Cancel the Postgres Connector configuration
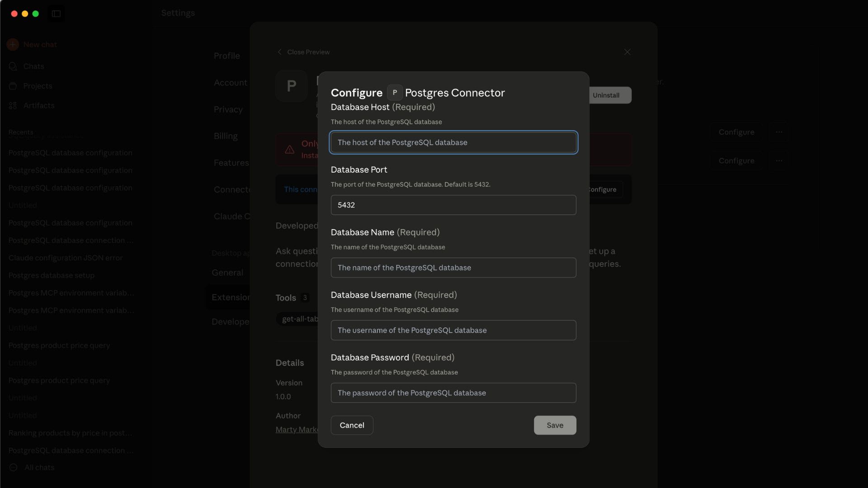 (x=352, y=425)
